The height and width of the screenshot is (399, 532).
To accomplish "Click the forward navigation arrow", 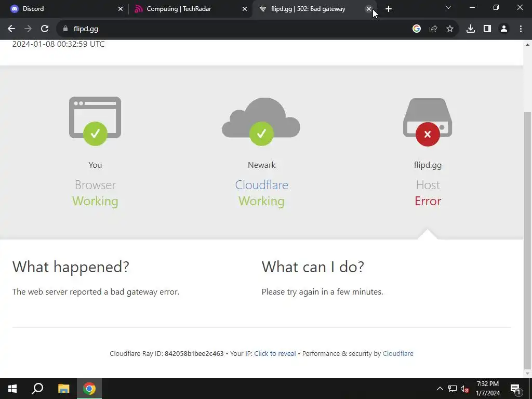I will click(28, 29).
